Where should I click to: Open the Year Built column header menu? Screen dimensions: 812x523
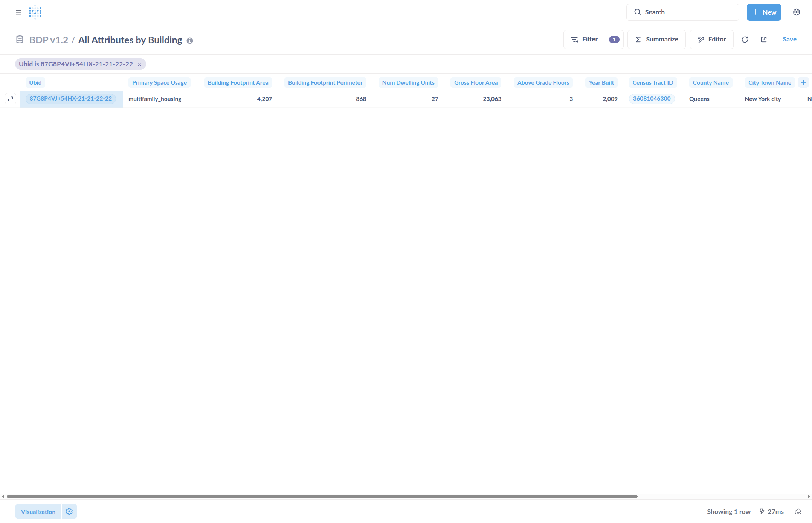601,83
